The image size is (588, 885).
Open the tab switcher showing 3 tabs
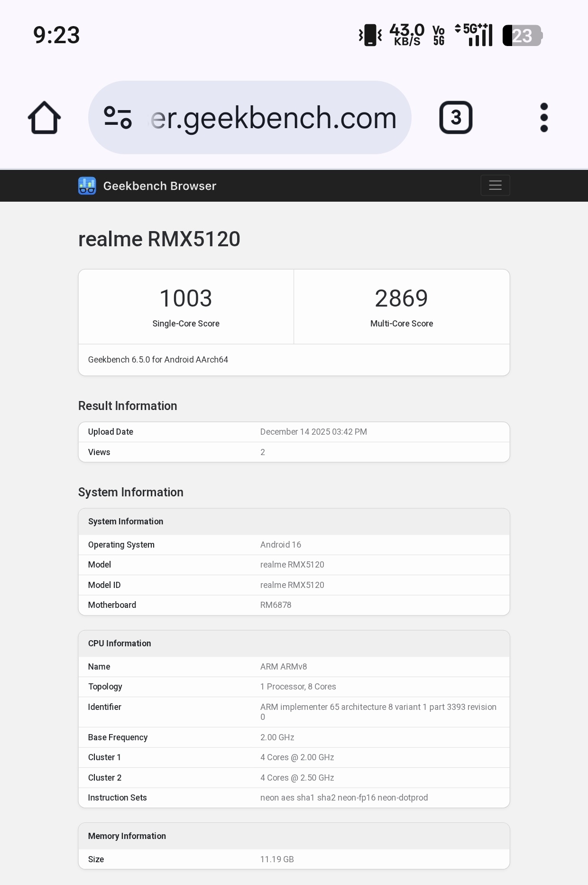455,118
